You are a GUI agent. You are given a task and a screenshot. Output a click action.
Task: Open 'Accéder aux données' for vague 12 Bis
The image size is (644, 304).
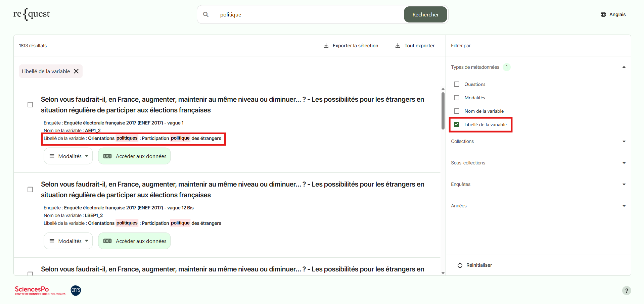[x=134, y=241]
